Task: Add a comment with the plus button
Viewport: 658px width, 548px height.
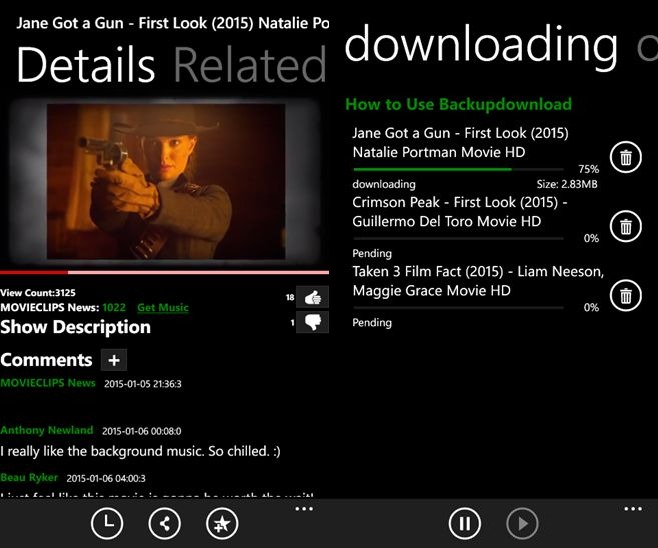Action: point(113,360)
